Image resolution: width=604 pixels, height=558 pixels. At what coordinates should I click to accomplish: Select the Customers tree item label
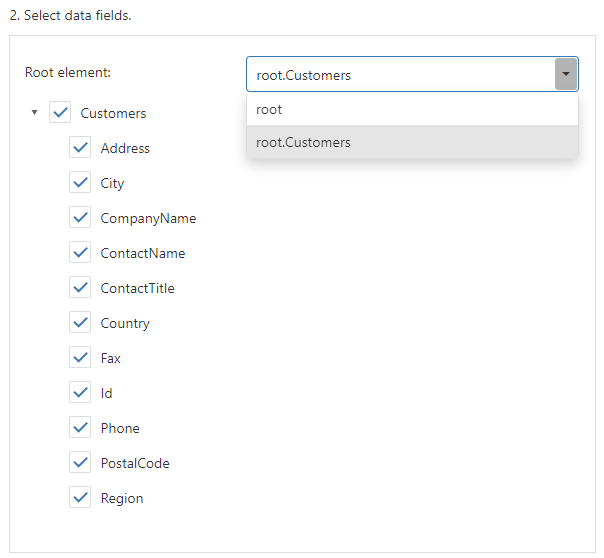[113, 114]
